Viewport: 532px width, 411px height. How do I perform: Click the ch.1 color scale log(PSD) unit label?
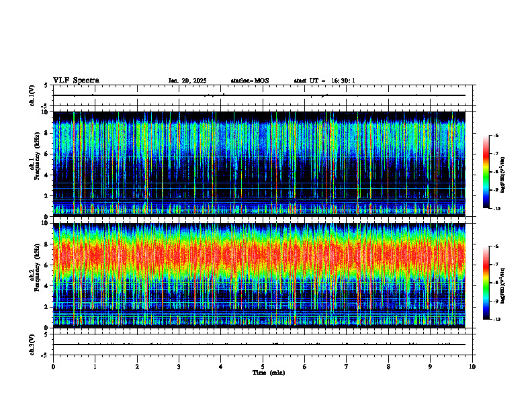[x=503, y=175]
